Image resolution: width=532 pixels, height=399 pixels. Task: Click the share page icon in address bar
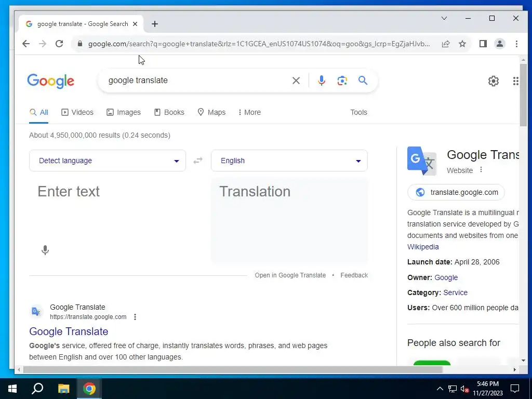445,44
